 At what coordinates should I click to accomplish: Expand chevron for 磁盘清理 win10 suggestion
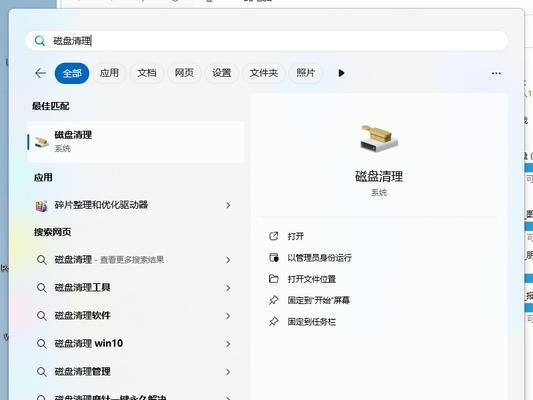click(x=228, y=344)
